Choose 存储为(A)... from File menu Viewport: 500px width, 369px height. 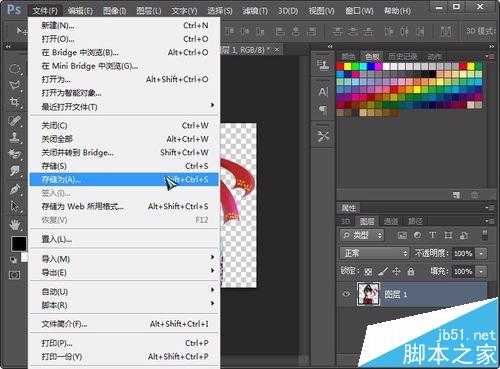[124, 179]
